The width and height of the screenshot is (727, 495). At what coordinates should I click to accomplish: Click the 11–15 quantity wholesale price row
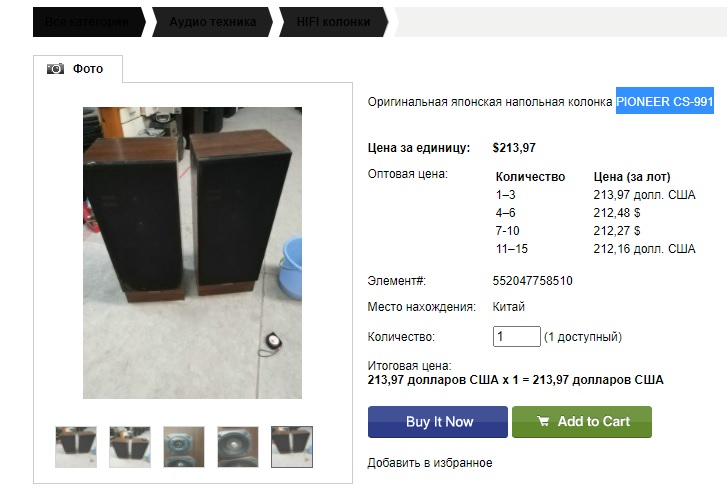coord(596,249)
